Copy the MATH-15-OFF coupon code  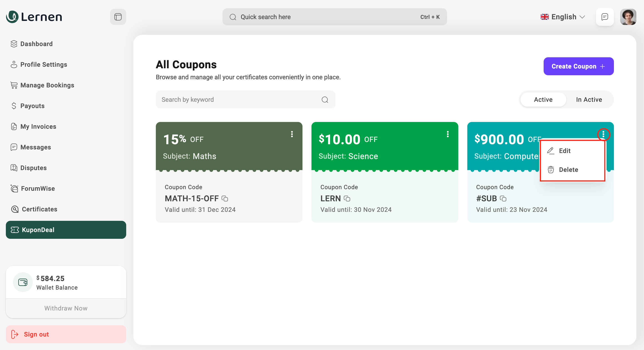click(x=225, y=199)
